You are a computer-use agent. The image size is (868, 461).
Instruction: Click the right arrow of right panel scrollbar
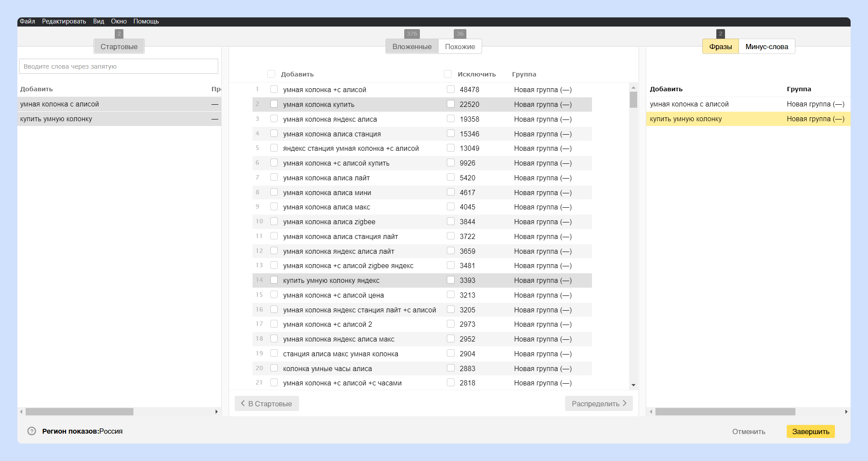pos(846,411)
